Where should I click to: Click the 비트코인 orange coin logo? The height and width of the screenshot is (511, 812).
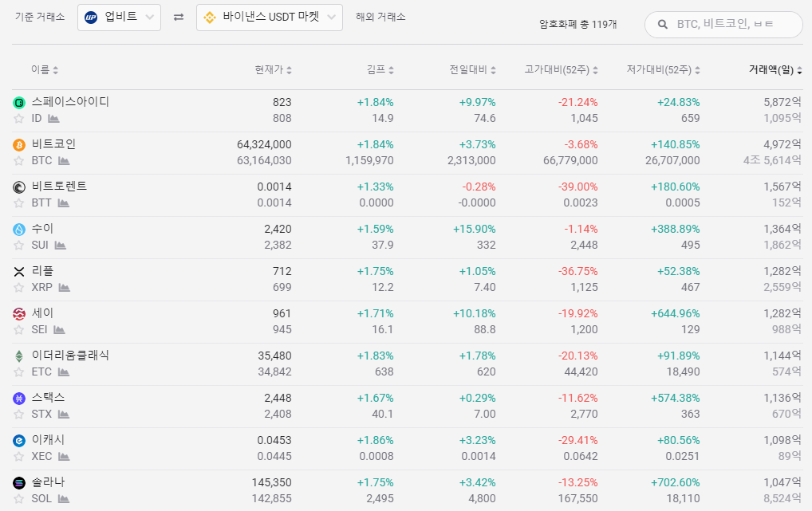coord(19,145)
